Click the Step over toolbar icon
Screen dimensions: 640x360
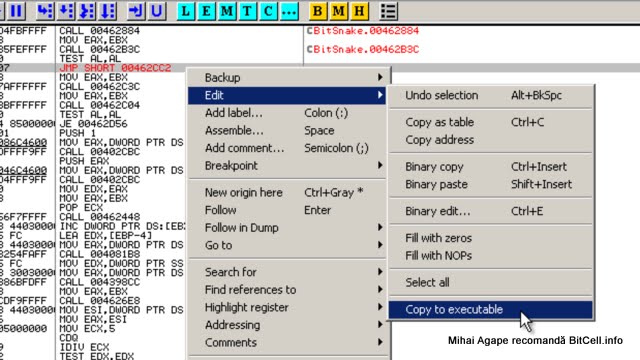click(x=66, y=11)
